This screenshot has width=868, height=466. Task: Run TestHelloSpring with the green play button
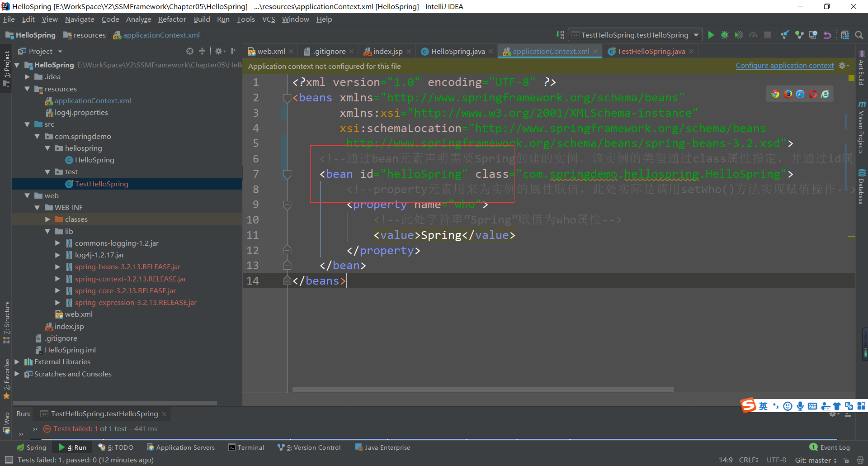click(711, 35)
